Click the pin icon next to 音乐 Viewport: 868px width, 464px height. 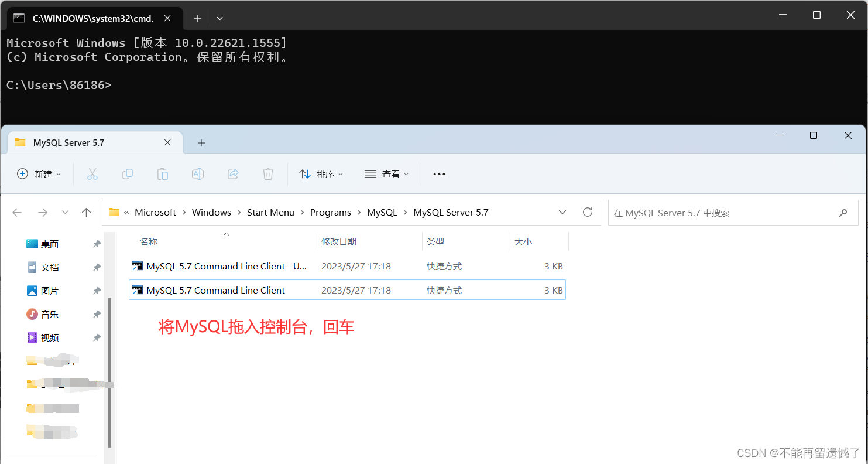coord(97,314)
